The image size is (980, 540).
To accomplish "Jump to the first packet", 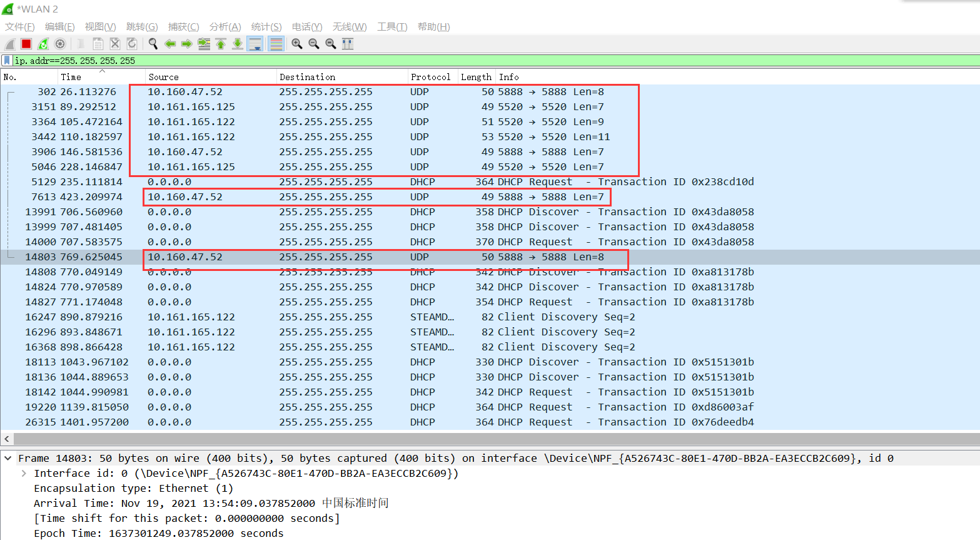I will click(221, 44).
